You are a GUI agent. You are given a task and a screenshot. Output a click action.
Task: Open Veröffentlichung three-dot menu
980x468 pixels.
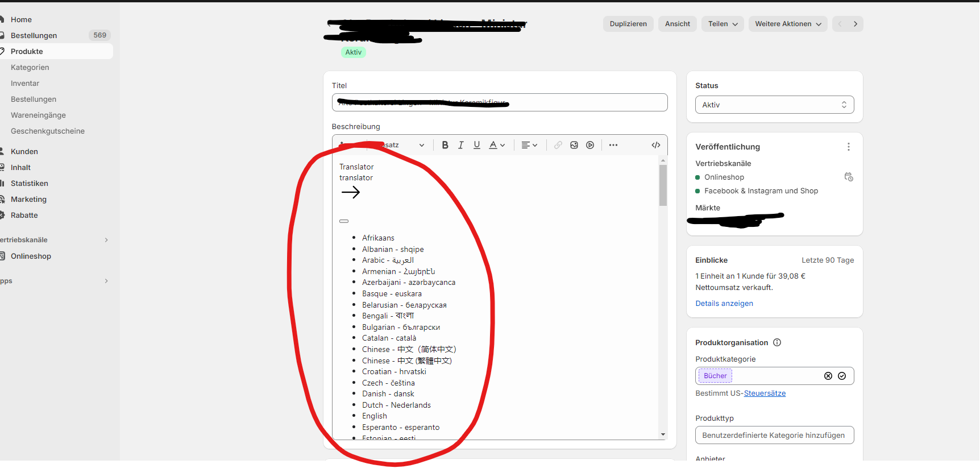pos(849,147)
